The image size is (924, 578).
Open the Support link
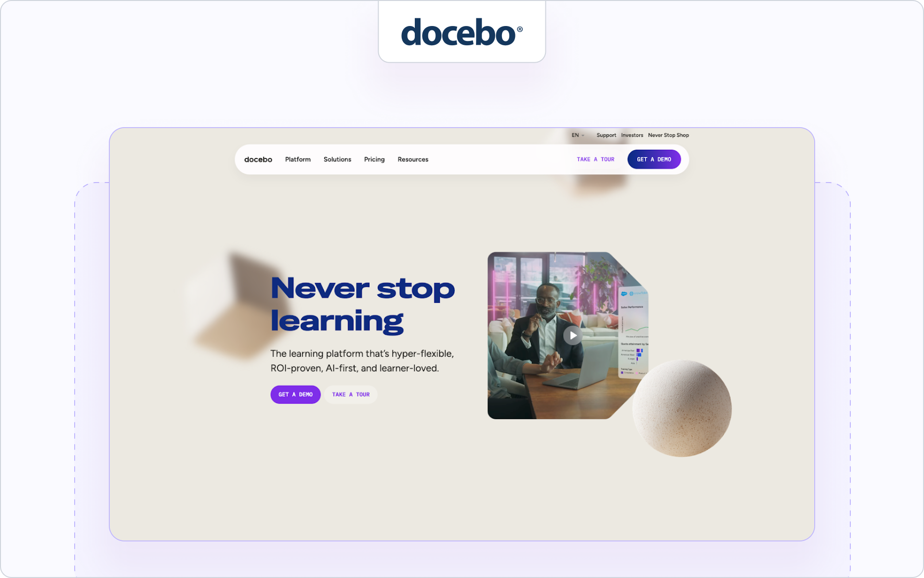pyautogui.click(x=606, y=135)
